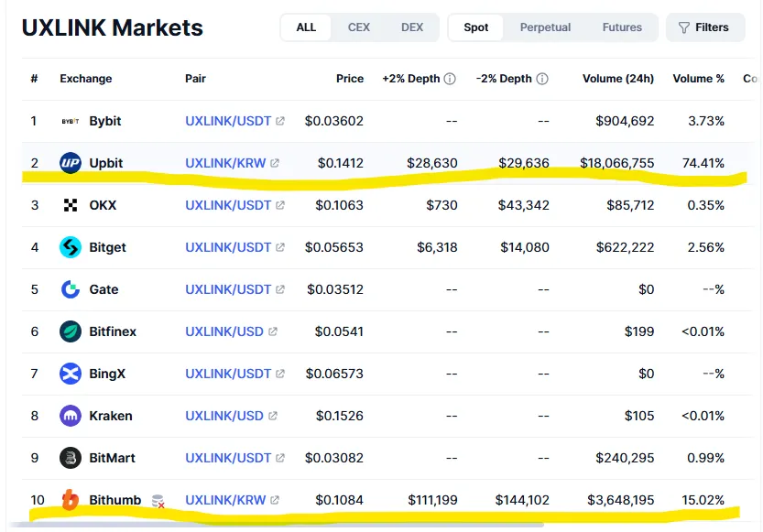The image size is (763, 532).
Task: Switch to the CEX exchange filter
Action: [359, 27]
